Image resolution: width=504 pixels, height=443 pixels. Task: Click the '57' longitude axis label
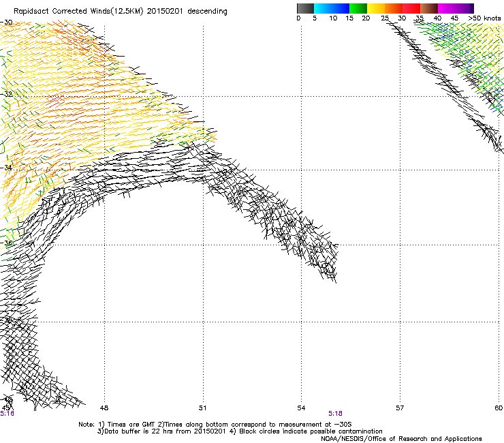[400, 408]
